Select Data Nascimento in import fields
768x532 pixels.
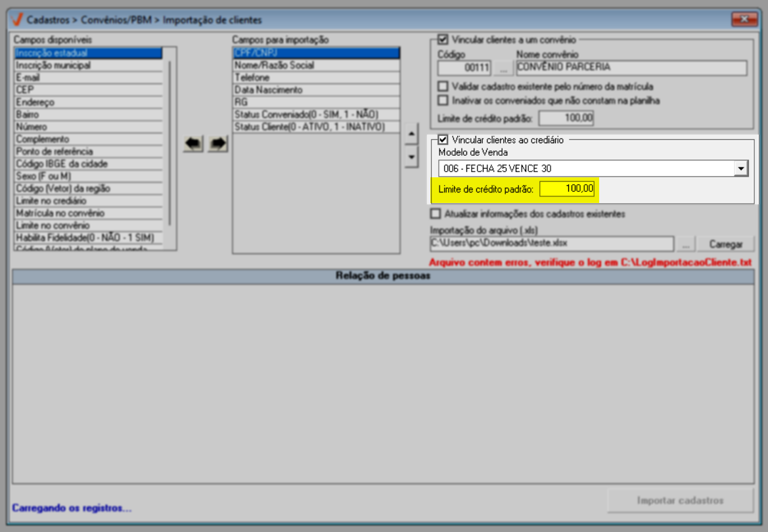317,89
